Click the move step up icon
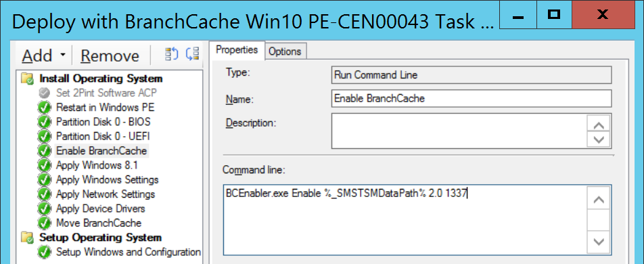644x264 pixels. [x=172, y=54]
